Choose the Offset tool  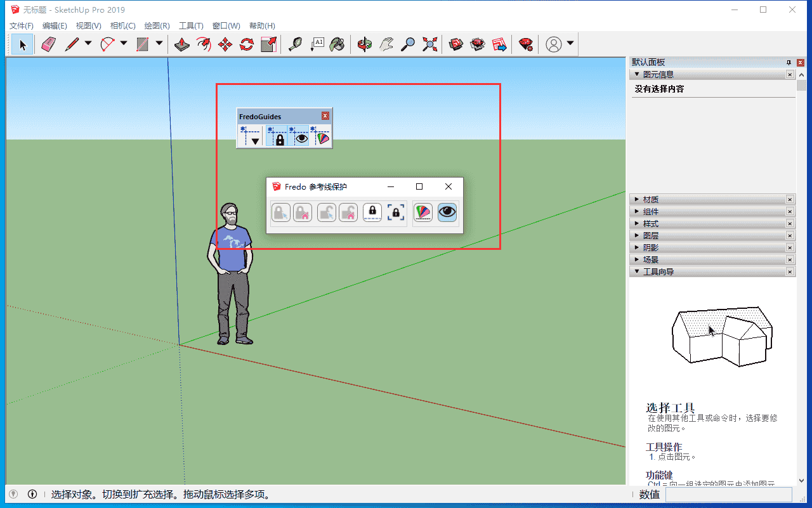click(204, 44)
